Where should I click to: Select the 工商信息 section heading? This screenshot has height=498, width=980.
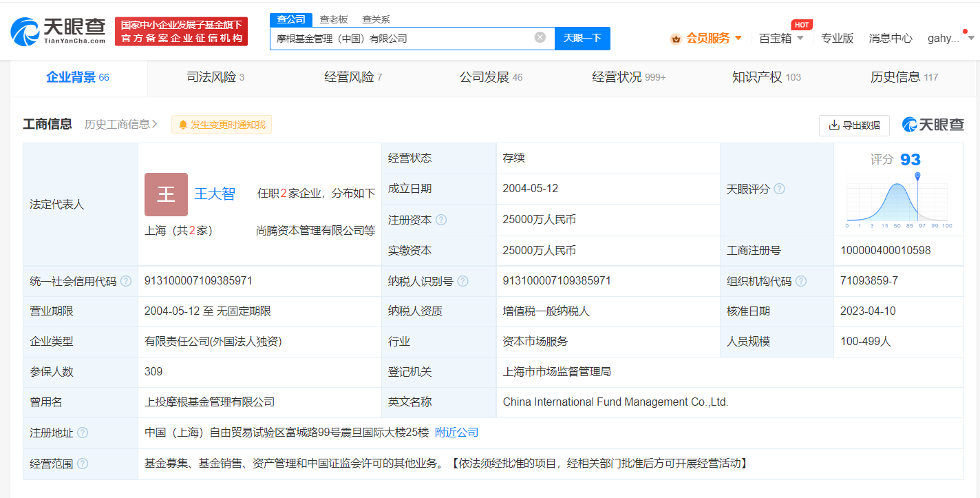[47, 124]
